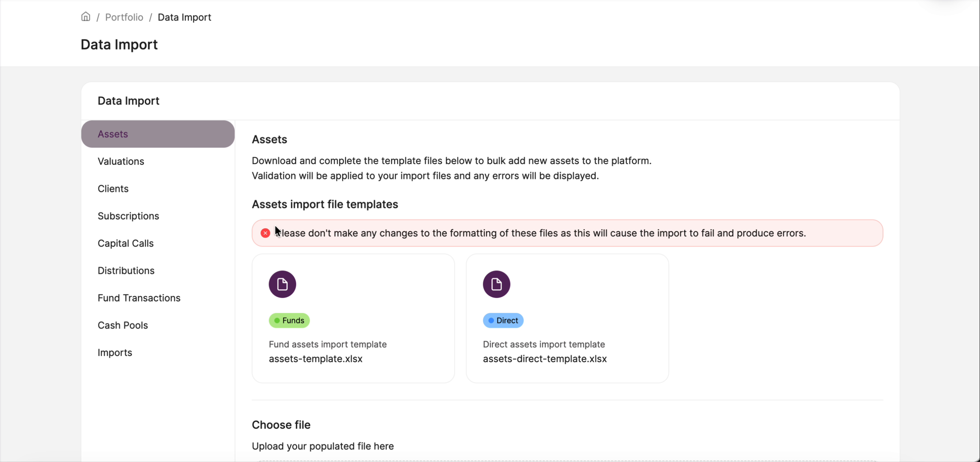Click Data Import breadcrumb text
Screen dimensions: 980x462
184,17
